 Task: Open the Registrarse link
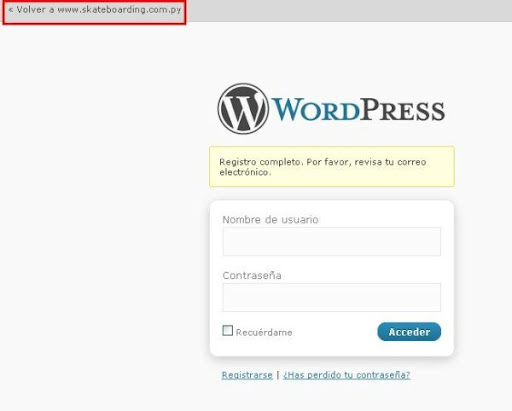pyautogui.click(x=247, y=375)
